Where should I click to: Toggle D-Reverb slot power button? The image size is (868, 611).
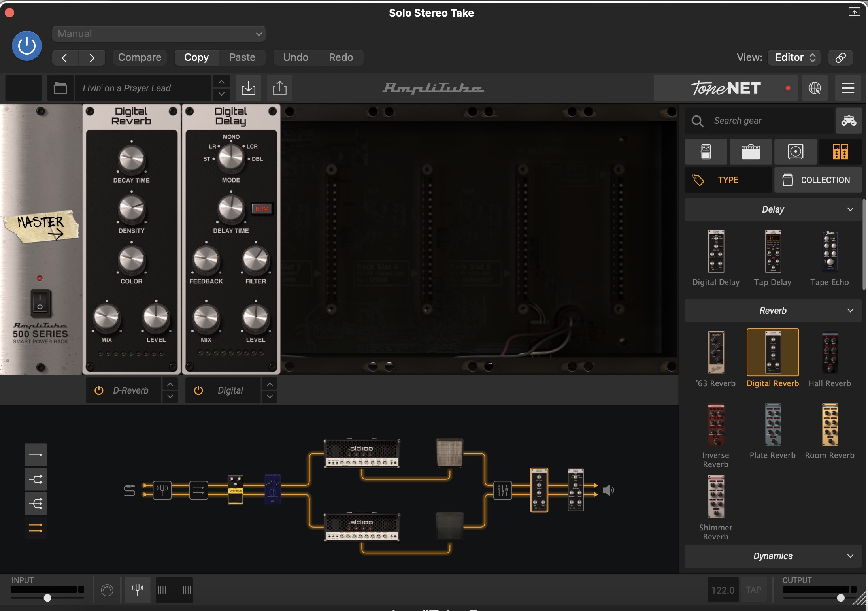tap(99, 390)
